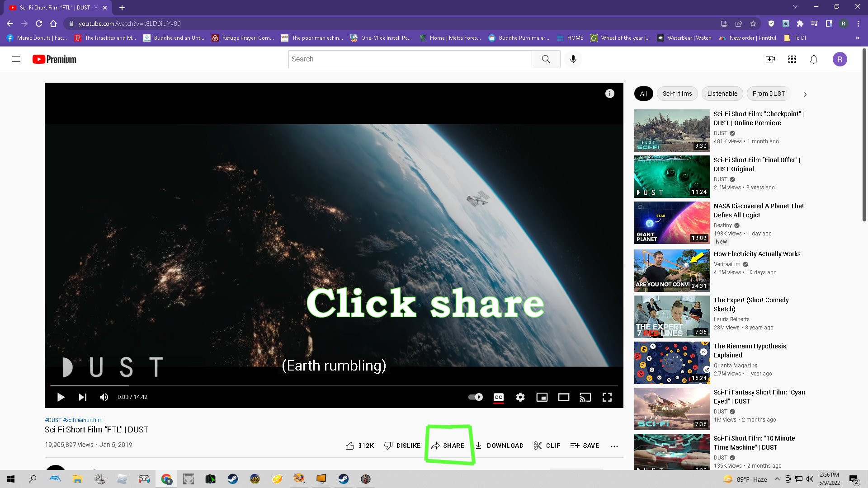Click the YouTube Premium logo
The image size is (868, 488).
point(54,59)
